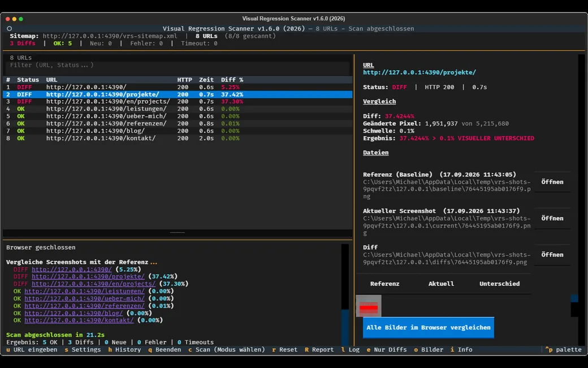The height and width of the screenshot is (368, 588).
Task: Open log link for /referenzen/
Action: click(84, 306)
